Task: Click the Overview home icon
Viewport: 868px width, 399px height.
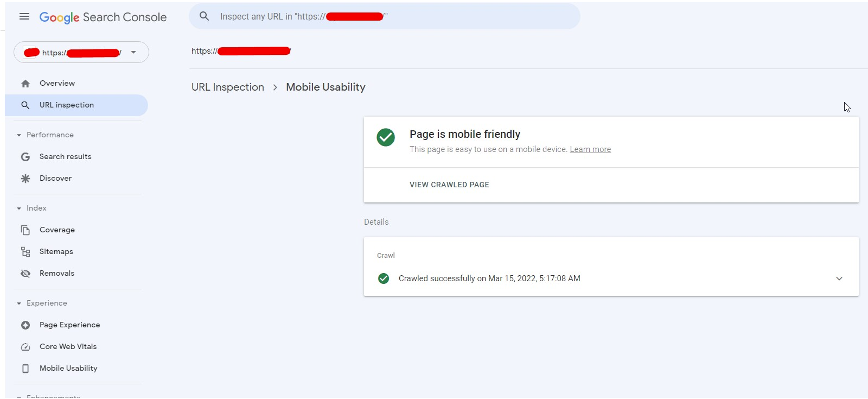Action: (25, 84)
